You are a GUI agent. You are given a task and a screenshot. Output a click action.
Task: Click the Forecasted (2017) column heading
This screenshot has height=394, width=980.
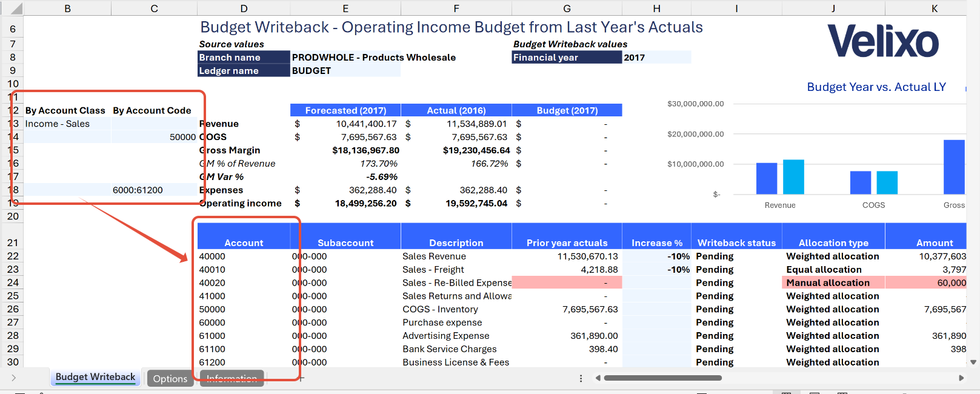click(345, 110)
